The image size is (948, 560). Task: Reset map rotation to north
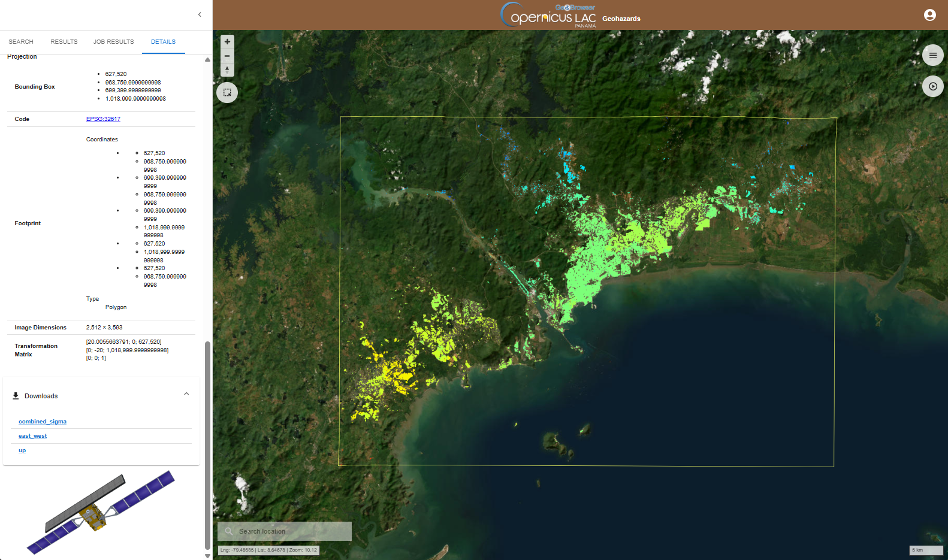227,70
